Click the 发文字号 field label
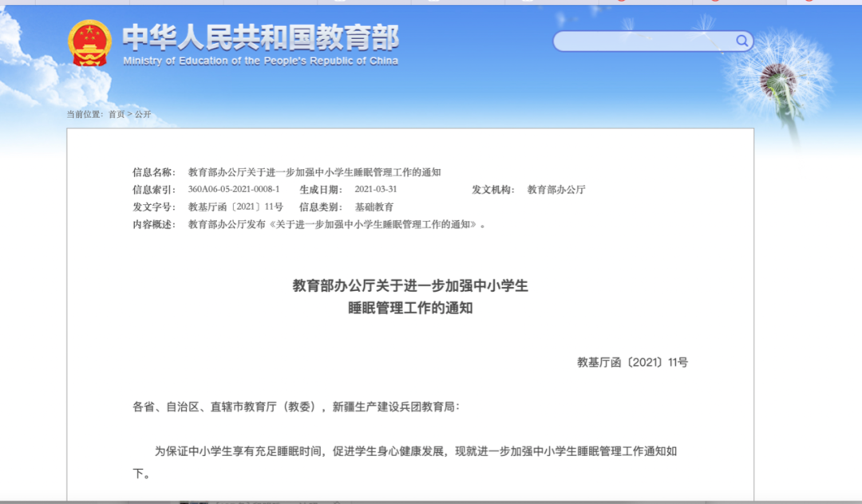The width and height of the screenshot is (862, 504). click(x=154, y=207)
